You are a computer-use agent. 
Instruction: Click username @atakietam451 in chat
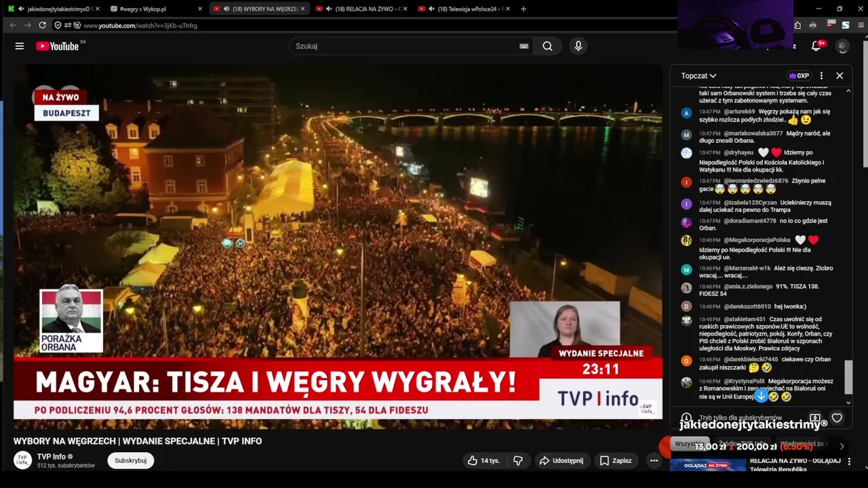click(745, 319)
